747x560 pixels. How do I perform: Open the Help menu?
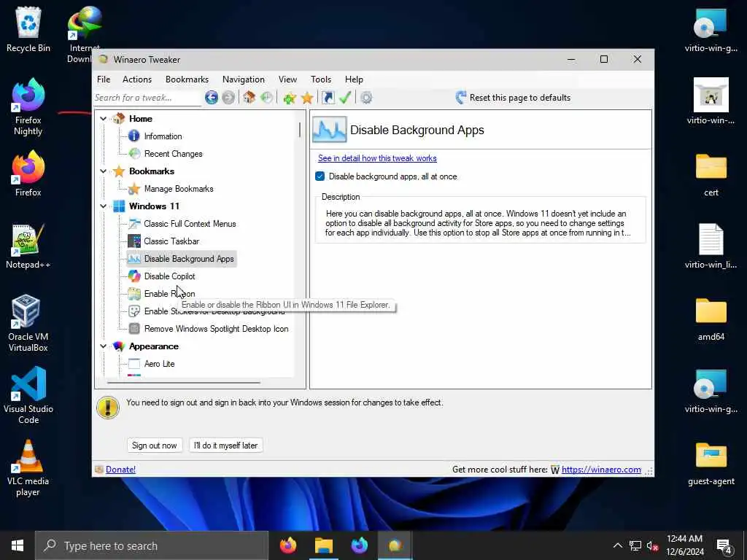click(354, 79)
